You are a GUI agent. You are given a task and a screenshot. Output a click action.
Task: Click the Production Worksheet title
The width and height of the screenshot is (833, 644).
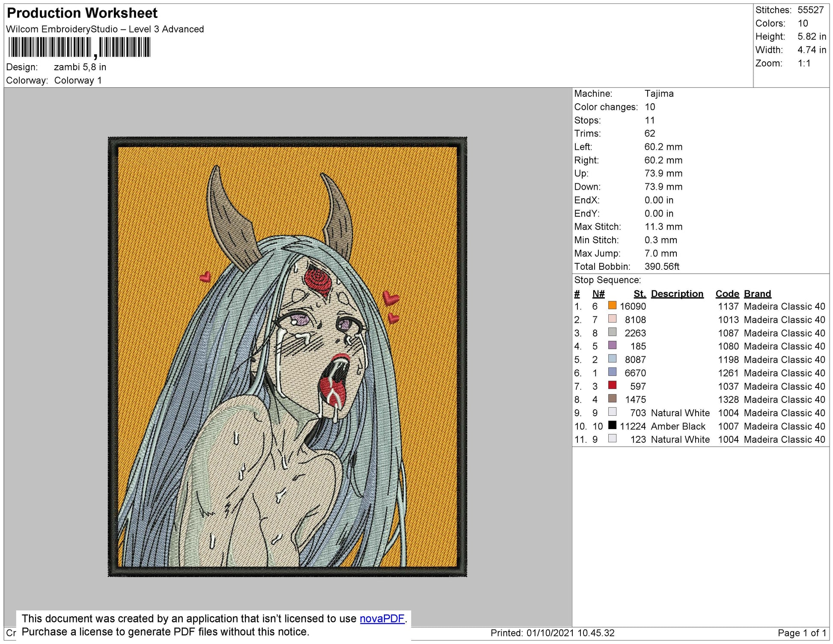click(x=82, y=13)
